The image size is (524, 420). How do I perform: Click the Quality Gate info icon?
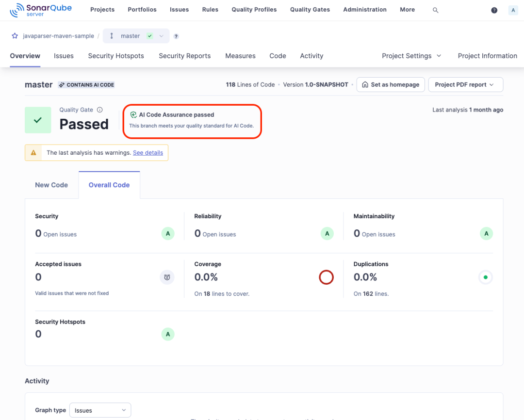tap(100, 110)
